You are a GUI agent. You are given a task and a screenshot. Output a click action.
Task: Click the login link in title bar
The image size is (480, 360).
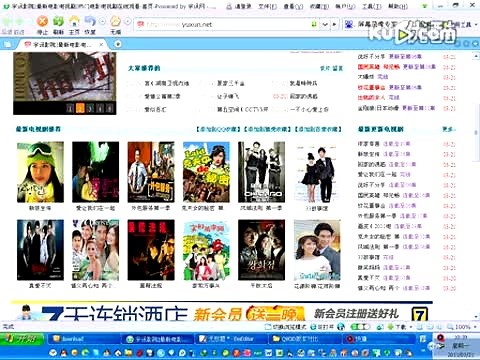coord(239,6)
